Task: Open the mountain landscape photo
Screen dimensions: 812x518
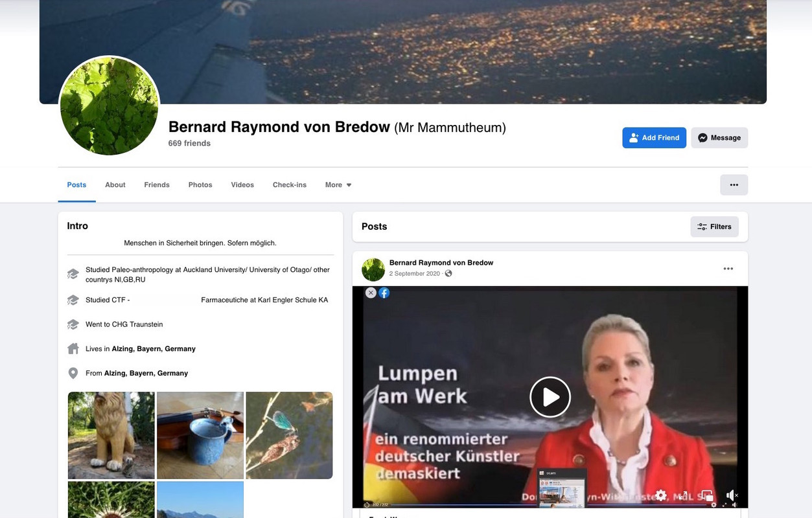Action: coord(200,499)
